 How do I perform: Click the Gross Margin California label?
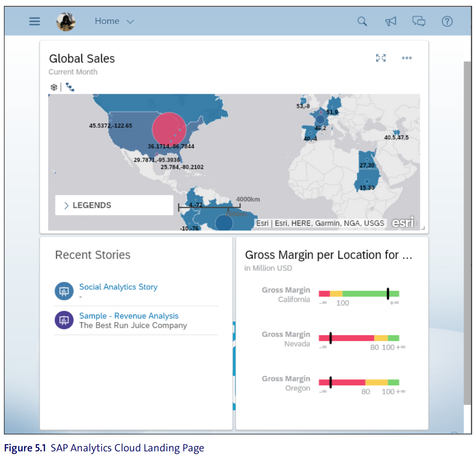tap(286, 294)
